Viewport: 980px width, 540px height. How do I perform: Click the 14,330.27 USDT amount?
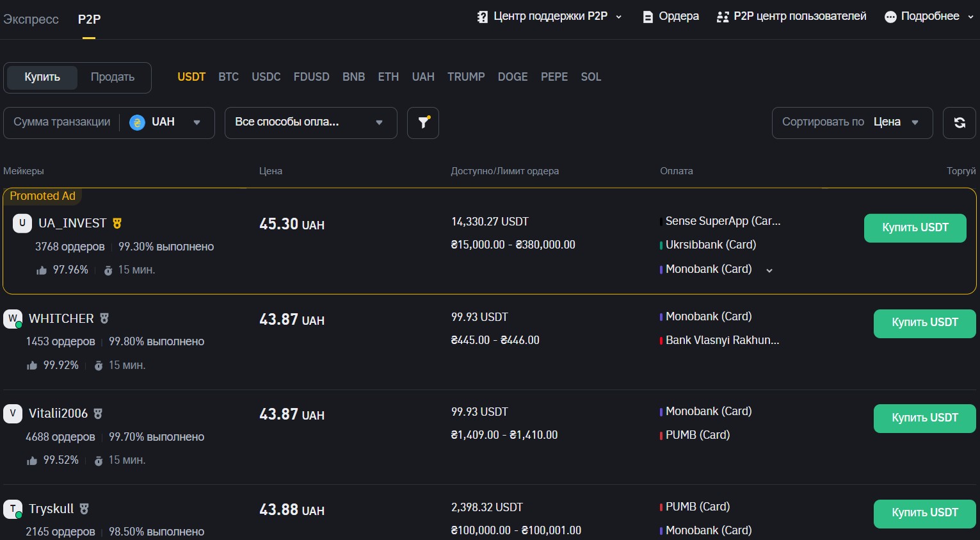(490, 222)
